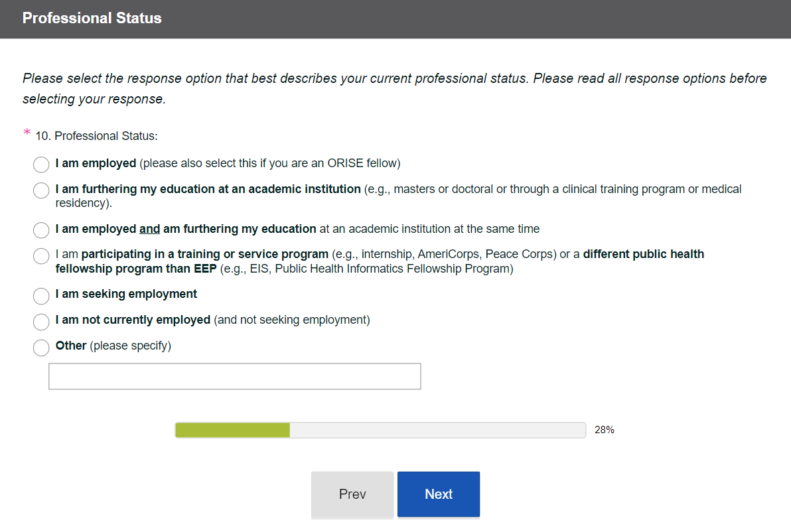Click the 28% progress percentage label
The height and width of the screenshot is (532, 791).
tap(604, 430)
